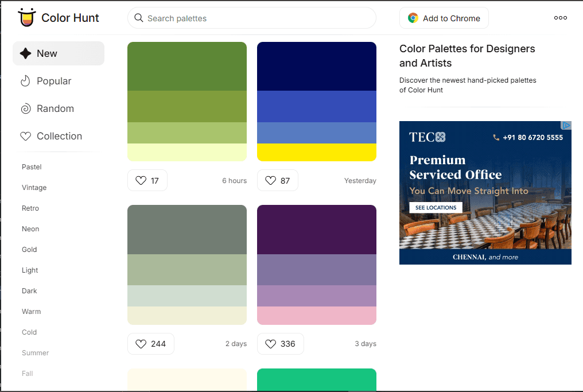The height and width of the screenshot is (392, 583).
Task: Click the lavender mauve swatch
Action: click(x=317, y=296)
